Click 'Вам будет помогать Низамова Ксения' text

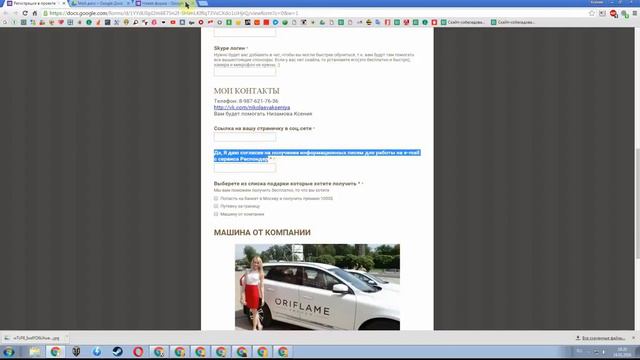[x=263, y=114]
